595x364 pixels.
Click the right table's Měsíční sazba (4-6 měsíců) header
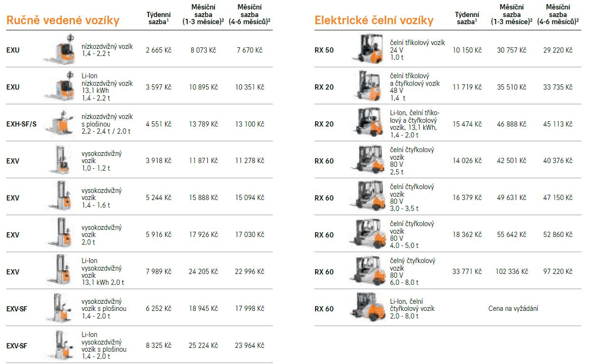[558, 14]
